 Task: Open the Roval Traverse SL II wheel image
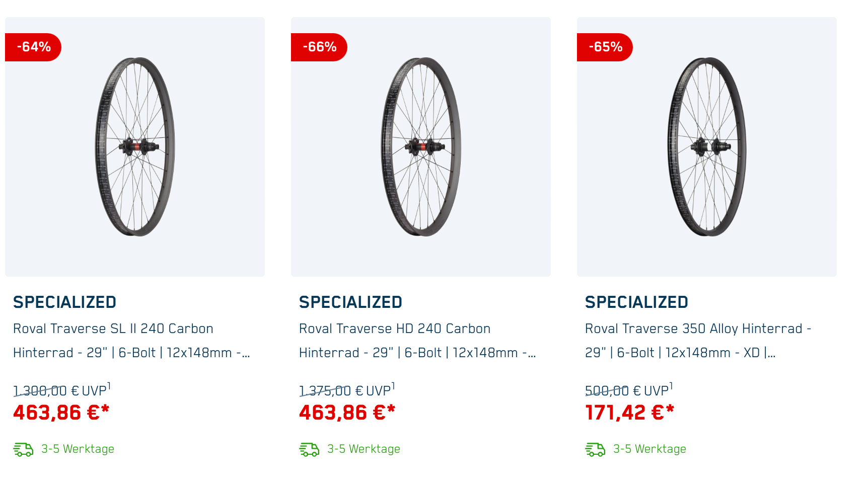(135, 147)
